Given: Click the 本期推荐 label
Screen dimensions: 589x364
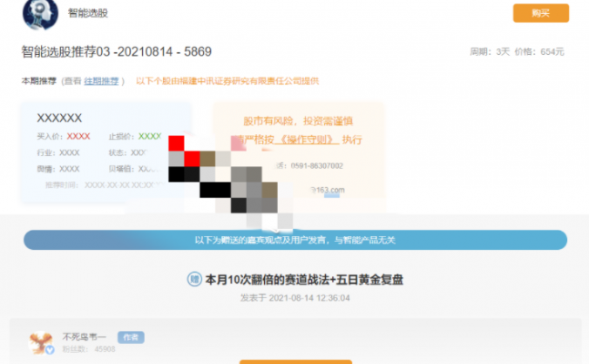Looking at the screenshot, I should point(38,81).
